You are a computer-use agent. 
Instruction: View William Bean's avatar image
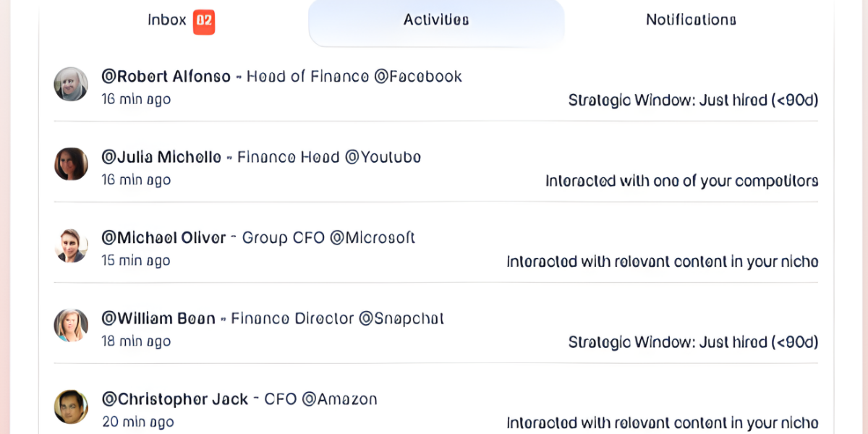71,325
